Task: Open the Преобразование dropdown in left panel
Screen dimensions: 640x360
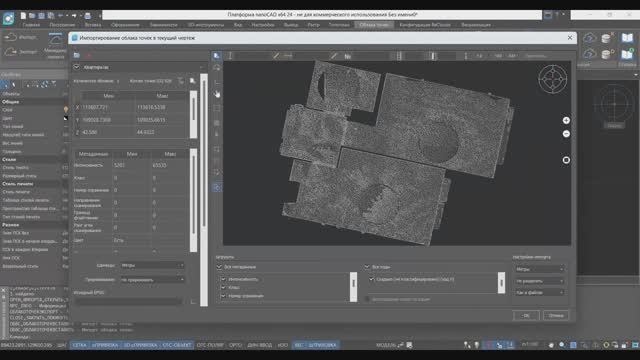Action: [152, 280]
